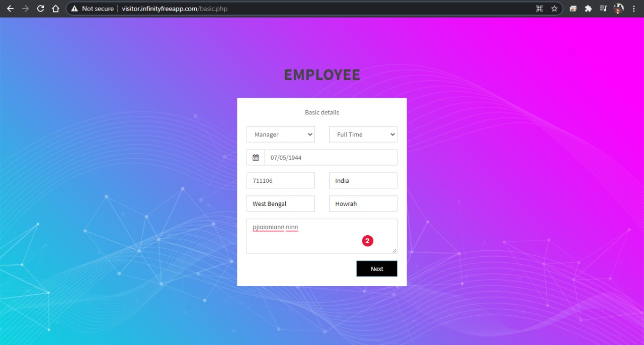Click the calendar icon beside the date field

[256, 158]
